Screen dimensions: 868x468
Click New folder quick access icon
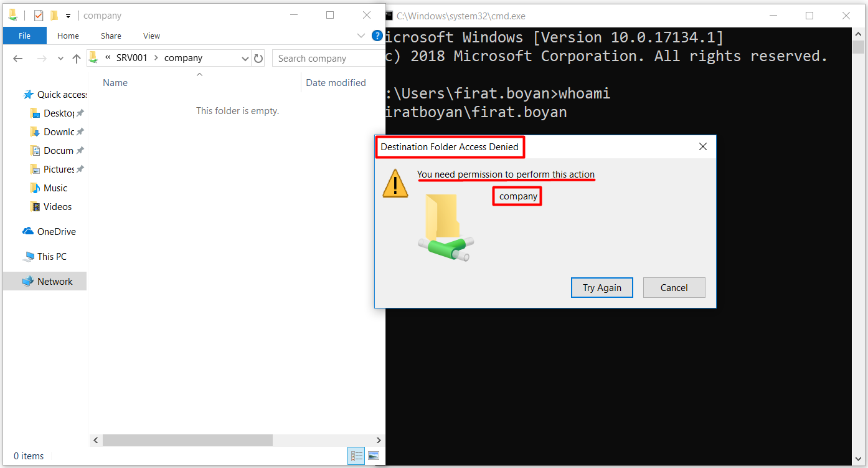tap(54, 16)
